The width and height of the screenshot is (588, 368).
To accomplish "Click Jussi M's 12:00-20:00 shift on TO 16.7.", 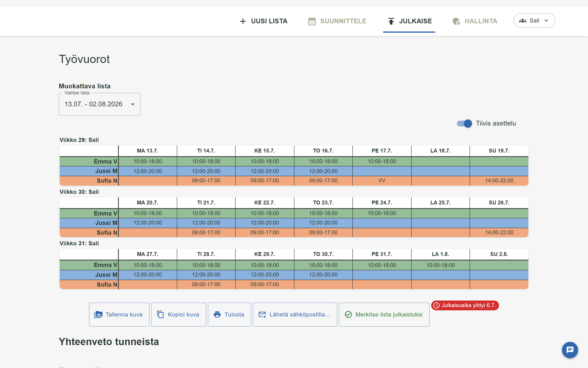I will (323, 171).
